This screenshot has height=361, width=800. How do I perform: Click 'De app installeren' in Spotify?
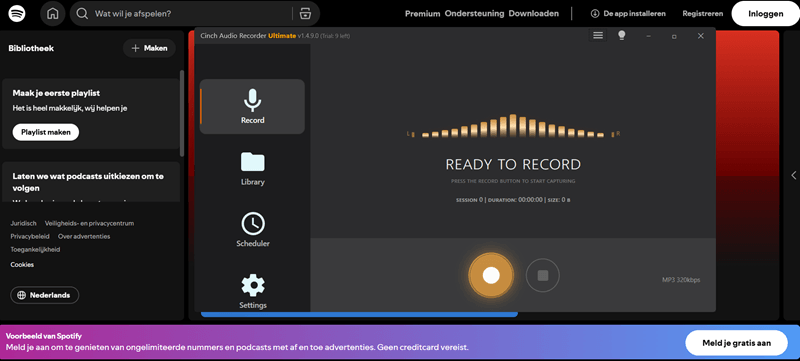(x=628, y=14)
